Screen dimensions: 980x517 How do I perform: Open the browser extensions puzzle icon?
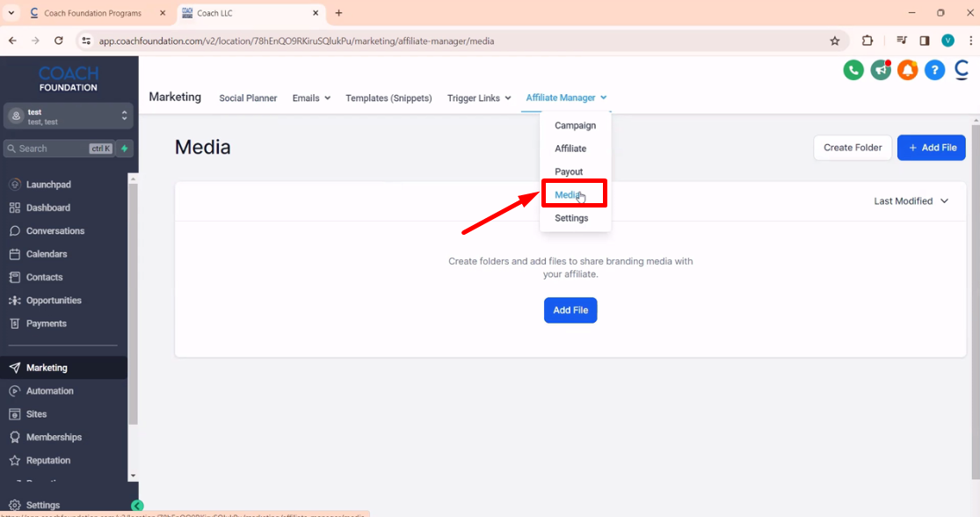(867, 40)
